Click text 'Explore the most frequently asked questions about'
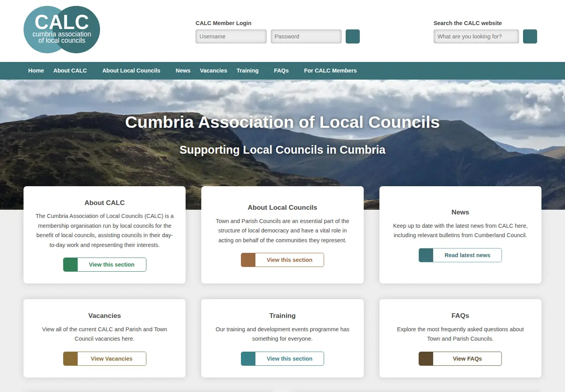Image resolution: width=565 pixels, height=392 pixels. point(460,329)
